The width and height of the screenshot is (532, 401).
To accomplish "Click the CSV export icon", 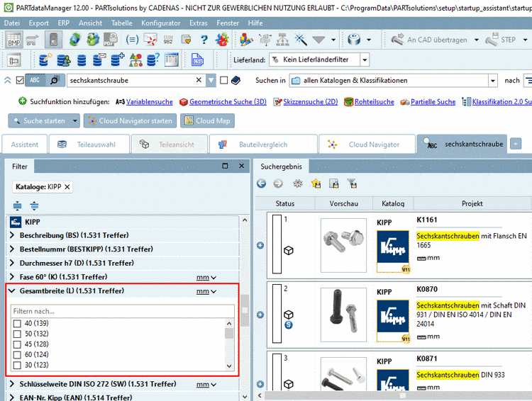I will [197, 60].
